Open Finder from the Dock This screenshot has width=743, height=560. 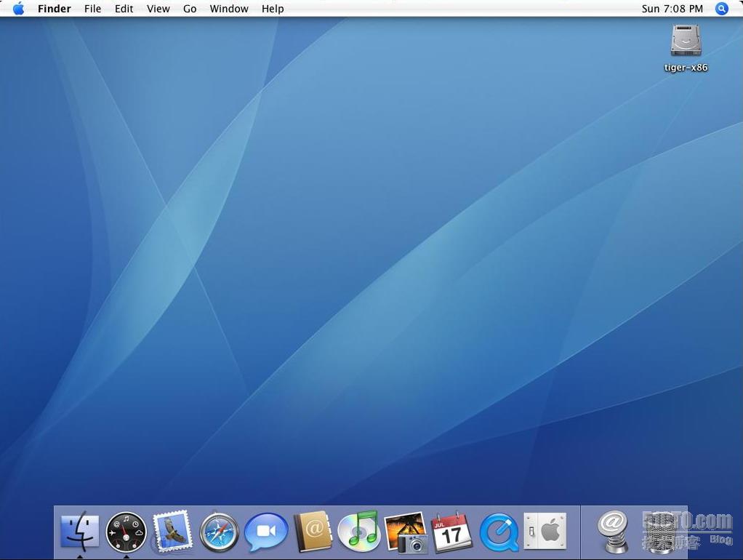point(80,532)
